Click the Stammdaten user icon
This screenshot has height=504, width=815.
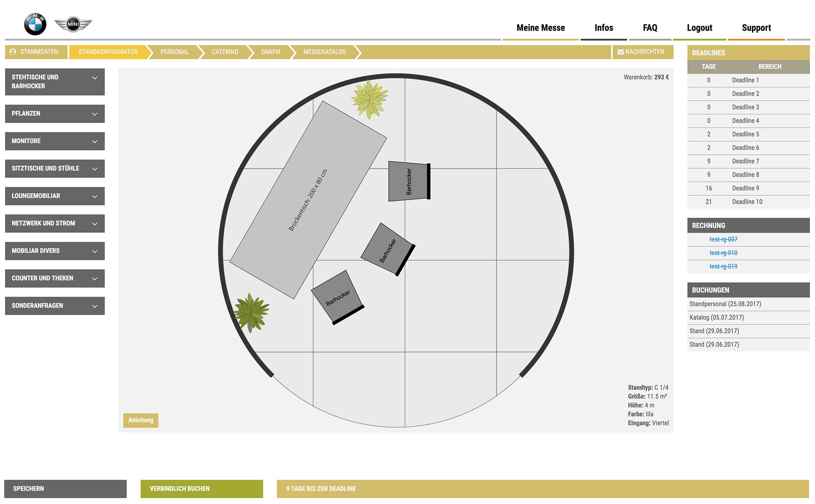(13, 52)
